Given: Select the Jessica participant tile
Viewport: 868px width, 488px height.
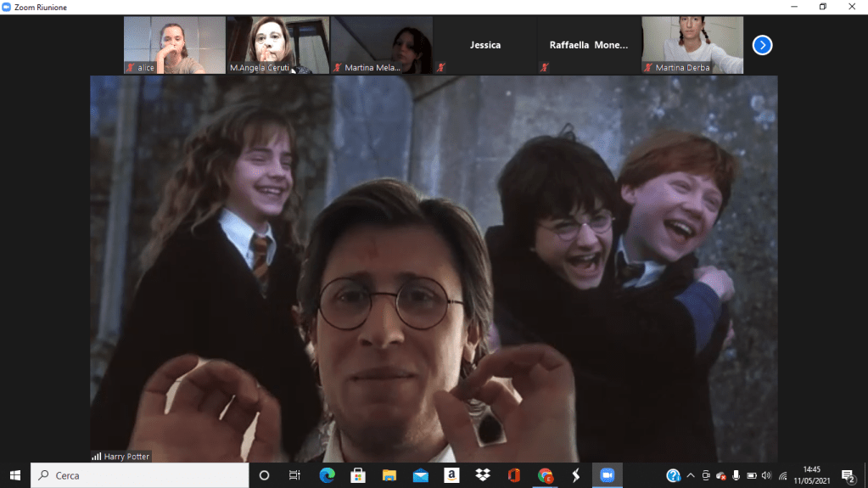Looking at the screenshot, I should click(485, 45).
